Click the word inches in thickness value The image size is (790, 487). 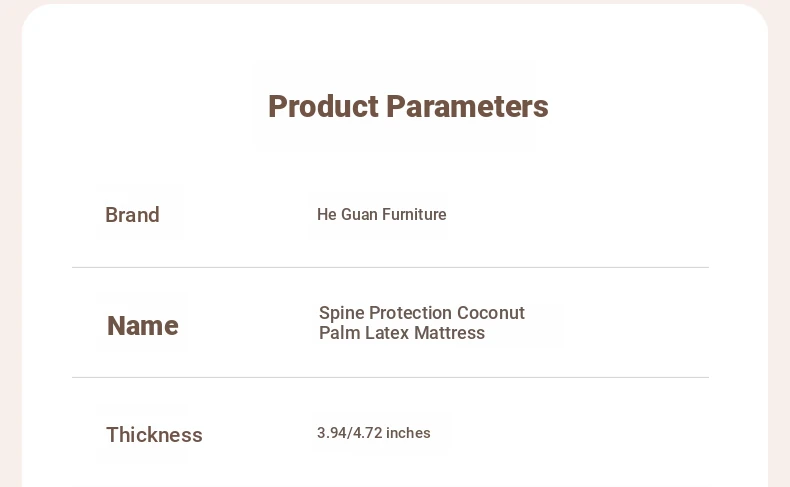(x=408, y=433)
